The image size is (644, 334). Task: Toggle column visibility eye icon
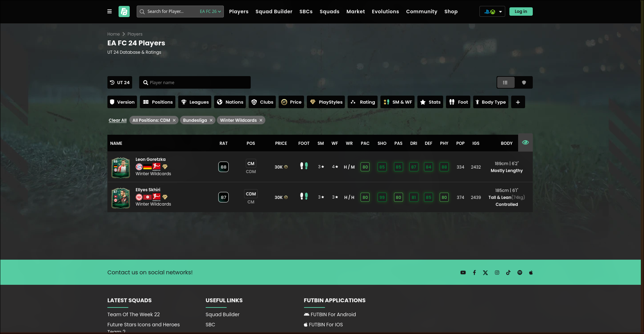[x=525, y=142]
